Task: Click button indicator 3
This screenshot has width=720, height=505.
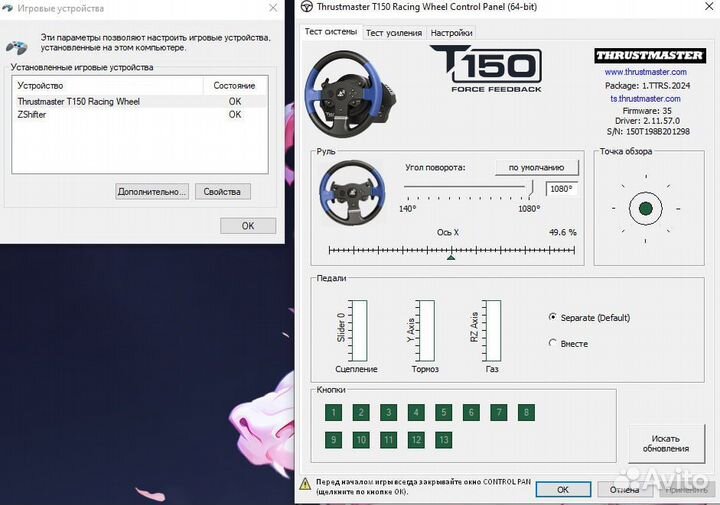Action: pyautogui.click(x=388, y=412)
